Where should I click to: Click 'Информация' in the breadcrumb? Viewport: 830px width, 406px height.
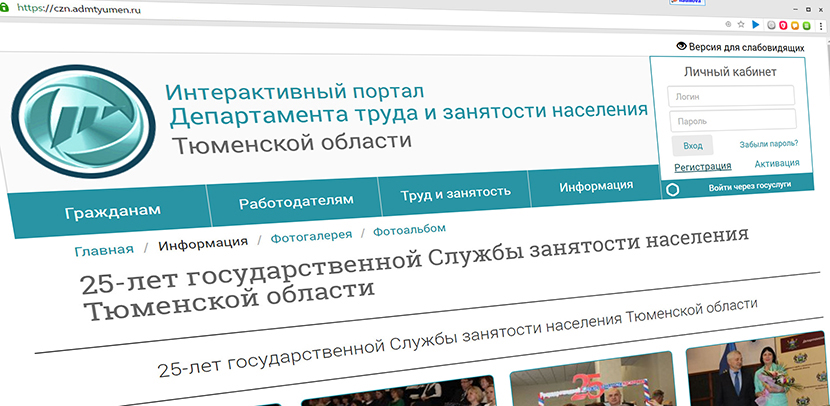(x=203, y=243)
